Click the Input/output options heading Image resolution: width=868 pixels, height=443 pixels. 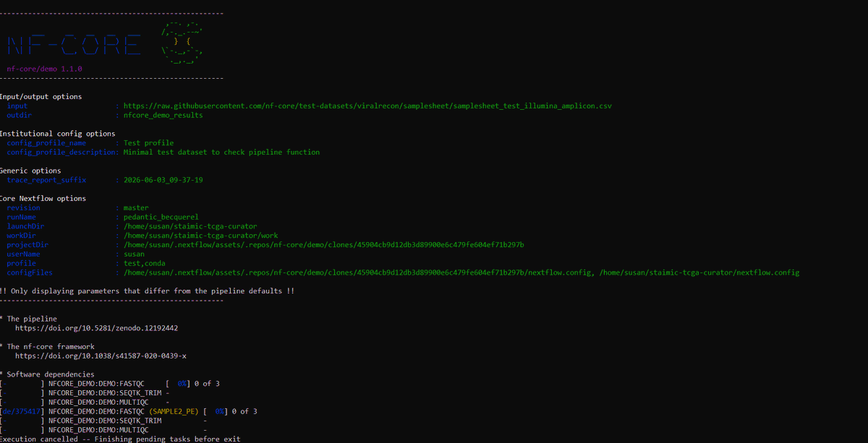point(41,96)
